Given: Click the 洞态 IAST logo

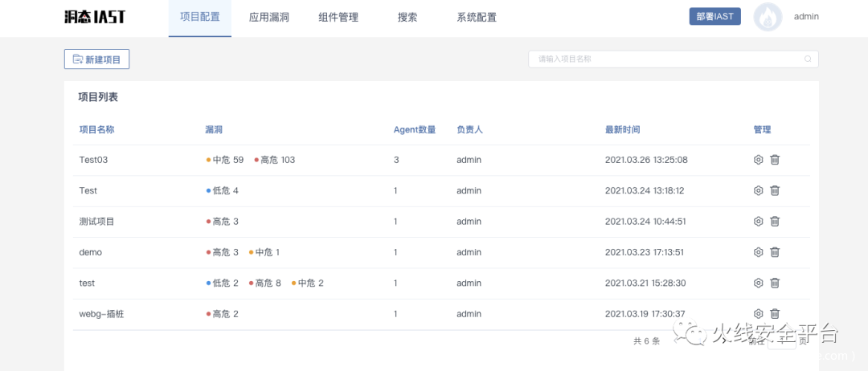Looking at the screenshot, I should tap(95, 17).
